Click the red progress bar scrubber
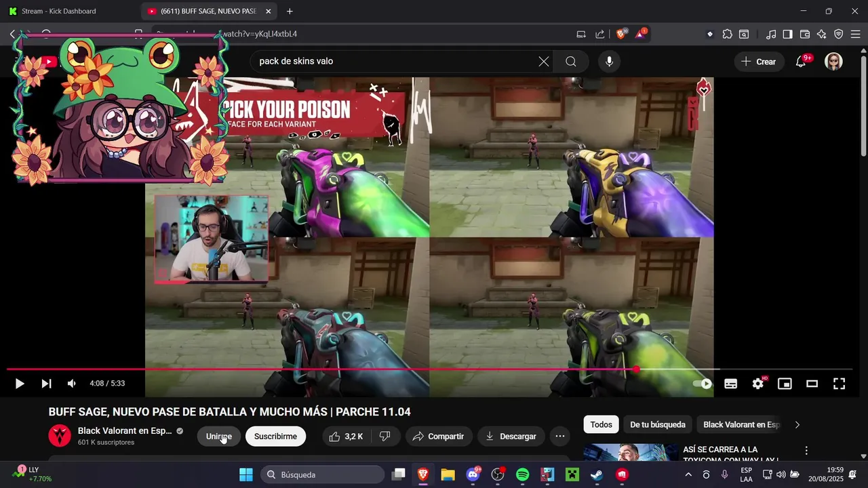The image size is (868, 488). [636, 369]
